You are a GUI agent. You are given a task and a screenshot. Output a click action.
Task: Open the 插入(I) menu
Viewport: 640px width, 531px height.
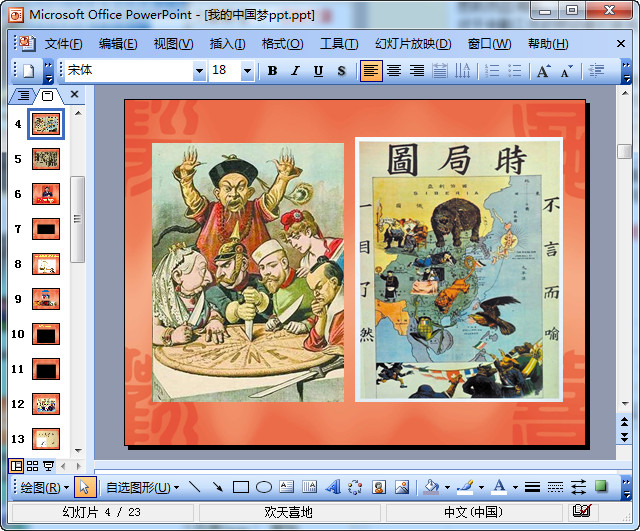[x=227, y=44]
